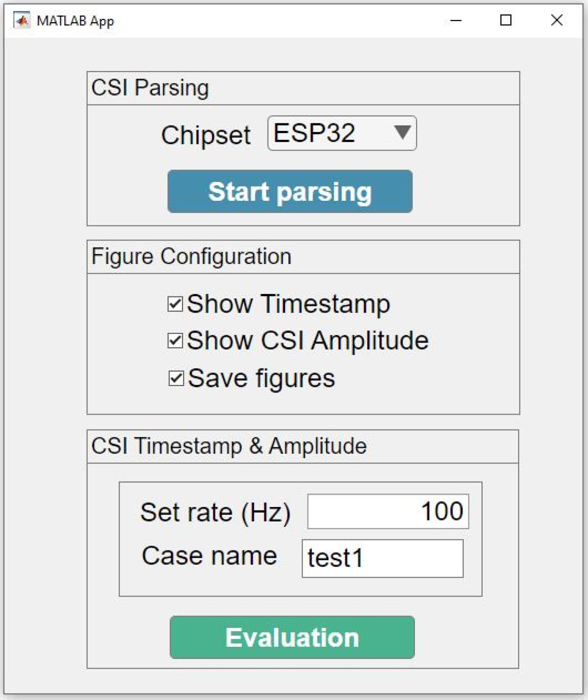This screenshot has width=588, height=700.
Task: Click the Set rate (Hz) label
Action: (215, 512)
